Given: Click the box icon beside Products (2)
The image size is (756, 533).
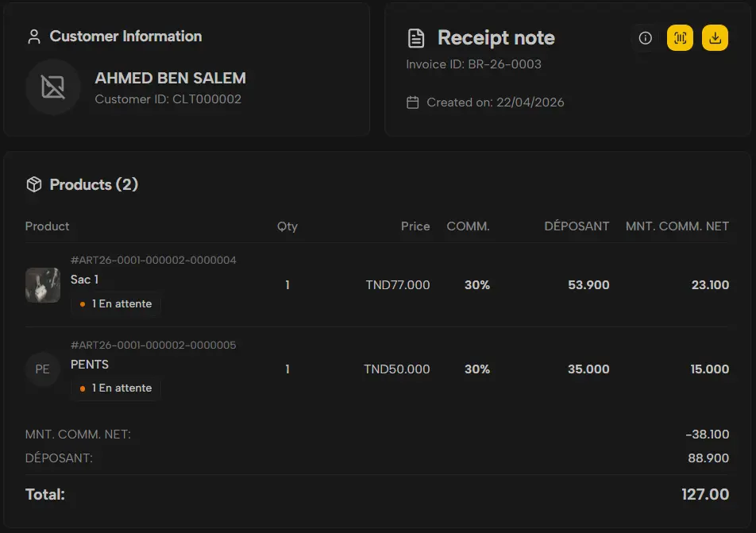Looking at the screenshot, I should click(33, 184).
